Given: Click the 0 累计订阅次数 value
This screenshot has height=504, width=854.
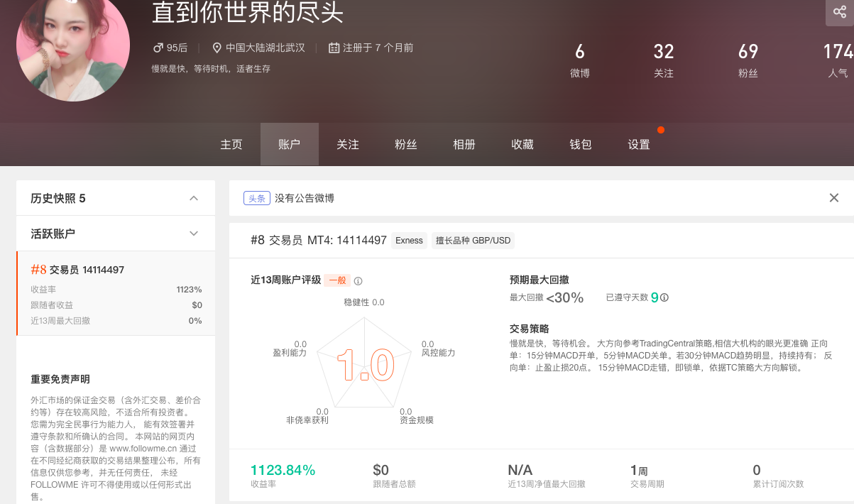Looking at the screenshot, I should coord(757,470).
